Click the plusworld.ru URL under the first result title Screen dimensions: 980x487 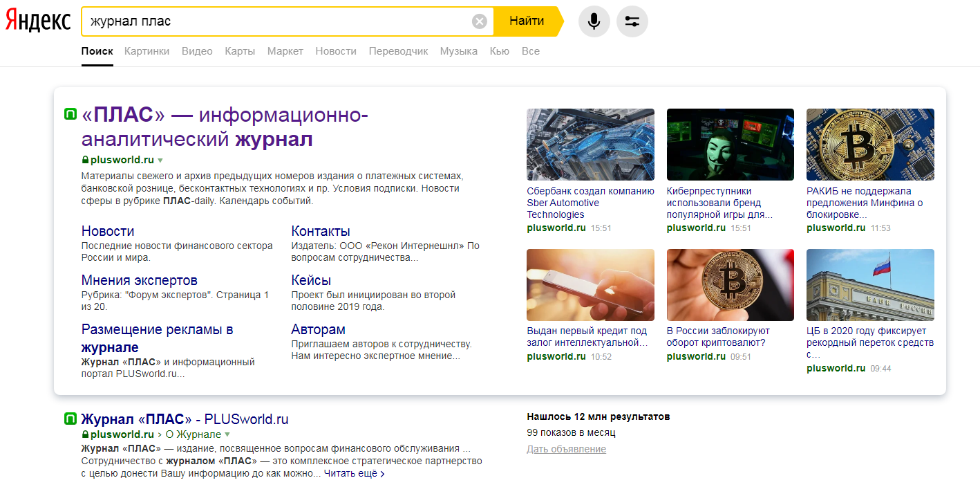121,160
